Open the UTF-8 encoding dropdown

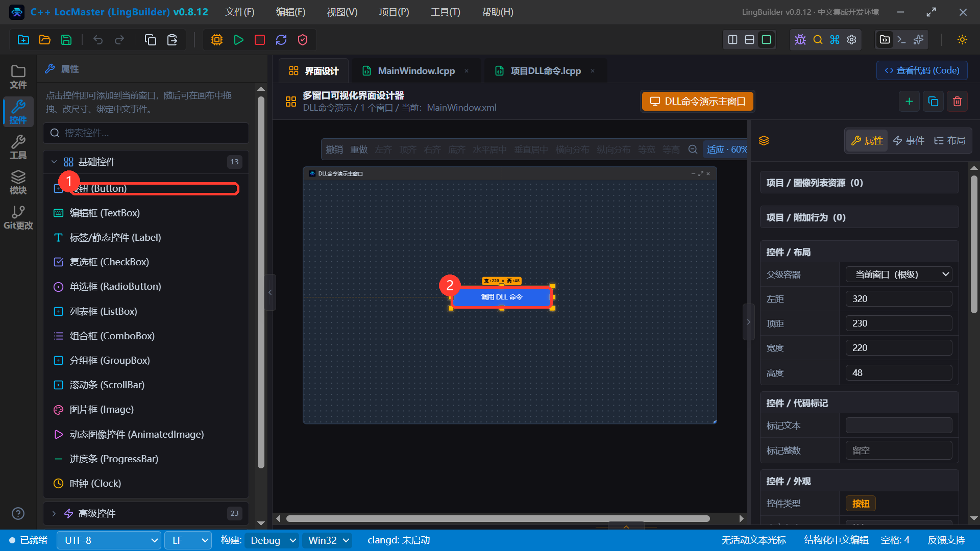109,540
